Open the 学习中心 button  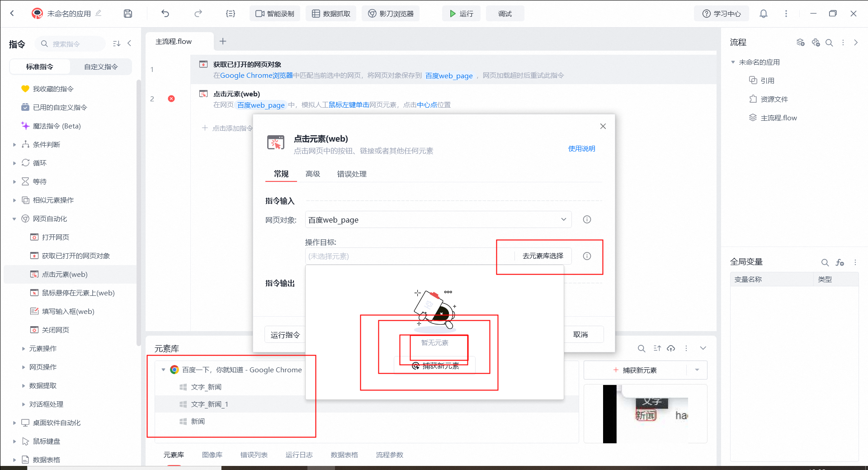tap(722, 14)
